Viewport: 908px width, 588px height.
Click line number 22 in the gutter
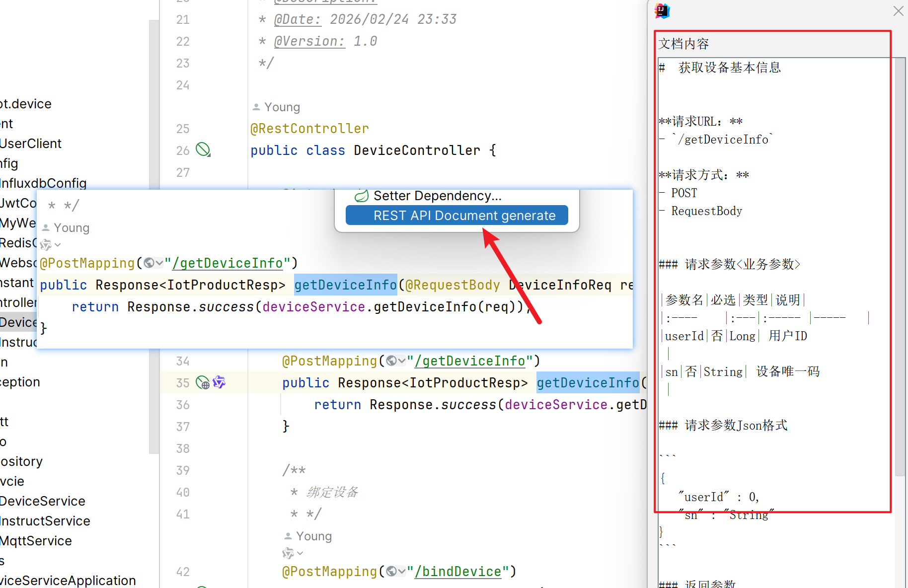[183, 41]
